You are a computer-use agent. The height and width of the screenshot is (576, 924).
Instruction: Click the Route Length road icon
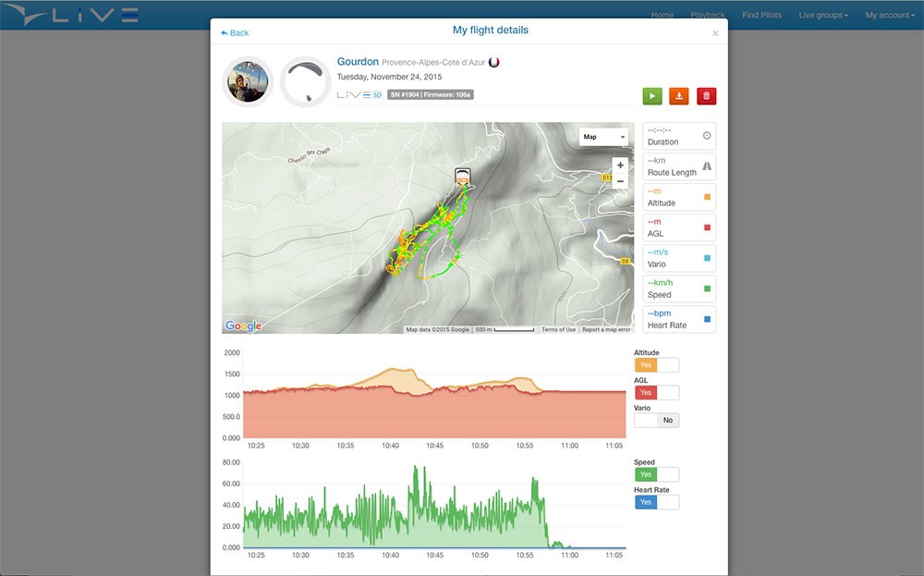click(x=707, y=166)
